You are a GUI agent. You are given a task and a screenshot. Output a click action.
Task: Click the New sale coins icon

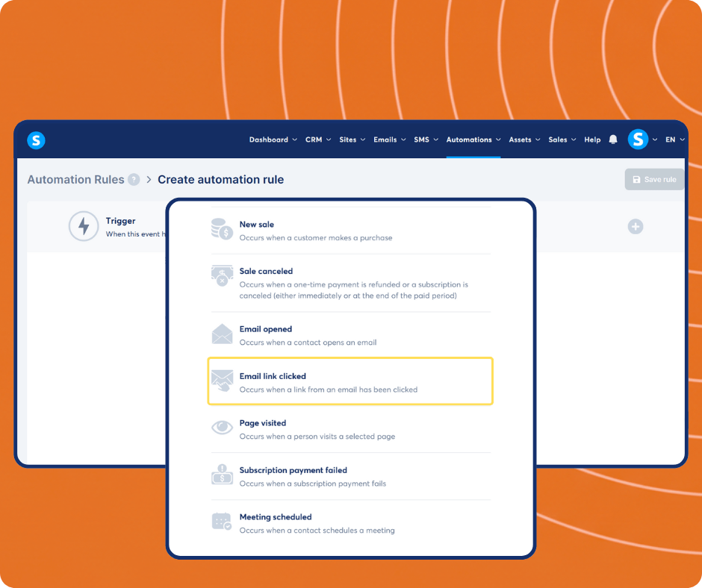[222, 229]
